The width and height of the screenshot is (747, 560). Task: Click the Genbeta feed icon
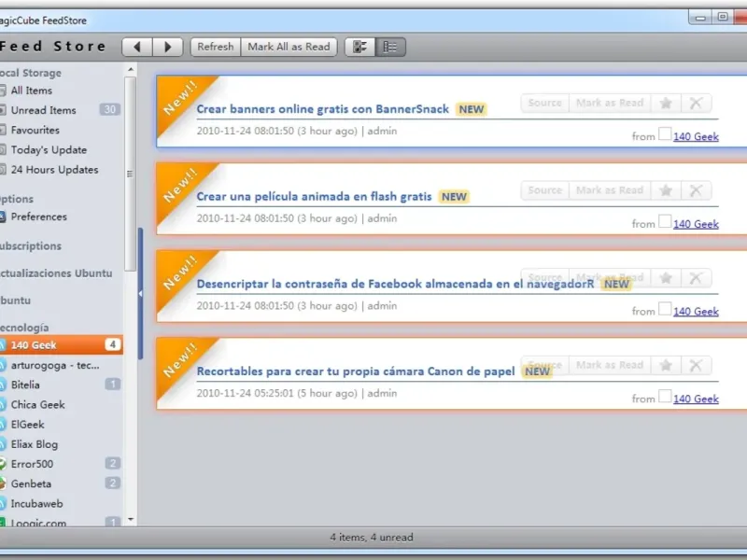point(3,483)
